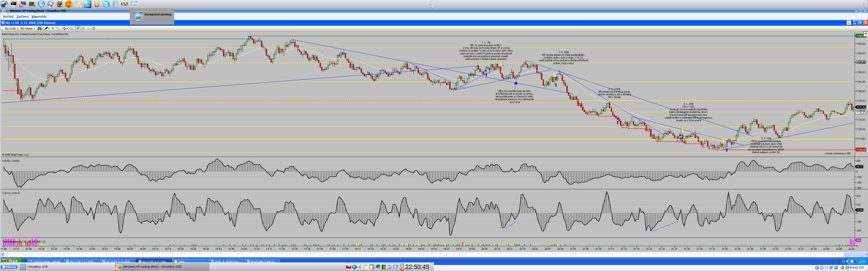Screen dimensions: 868x271
Task: Click the KDE Menu button
Action: point(9,267)
